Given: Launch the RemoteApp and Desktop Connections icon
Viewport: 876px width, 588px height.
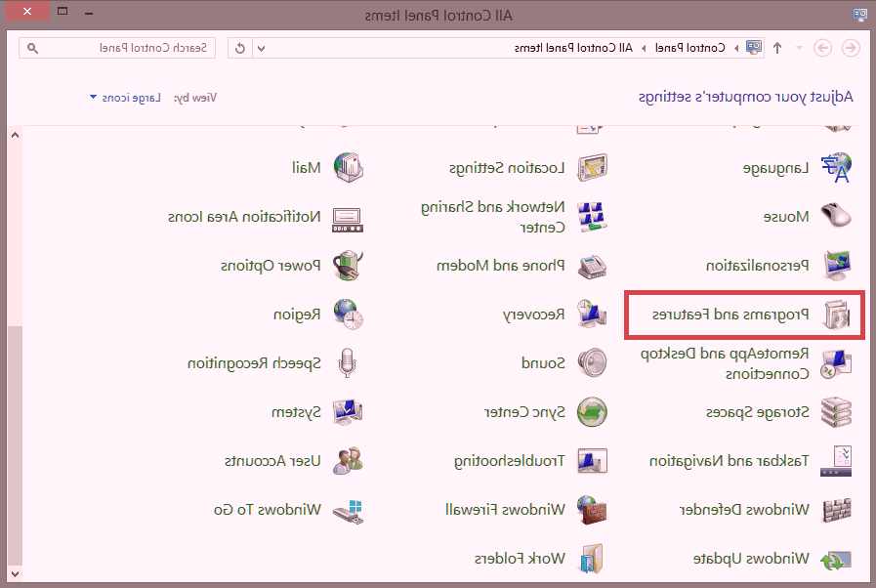Looking at the screenshot, I should click(836, 363).
